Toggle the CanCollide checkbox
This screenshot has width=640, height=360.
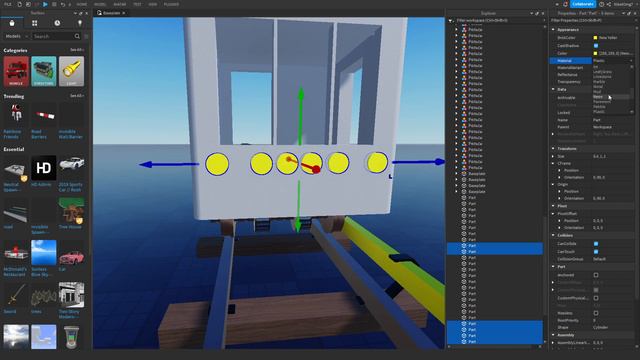tap(596, 244)
